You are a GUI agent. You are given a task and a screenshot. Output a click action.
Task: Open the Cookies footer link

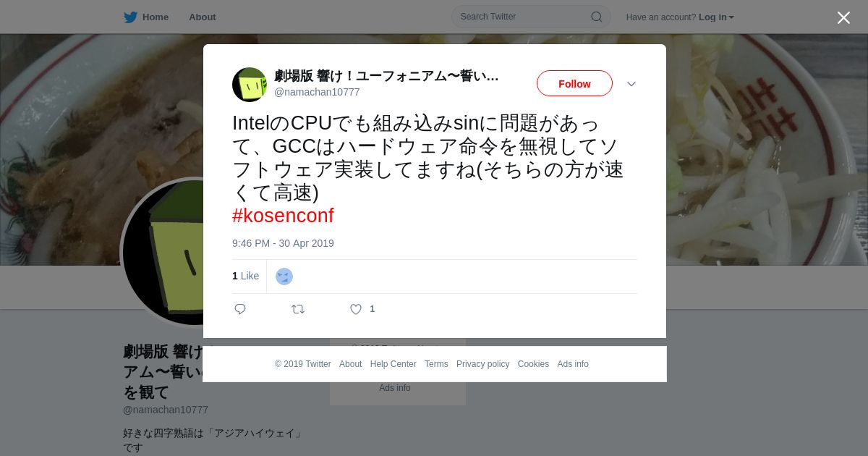(x=533, y=364)
